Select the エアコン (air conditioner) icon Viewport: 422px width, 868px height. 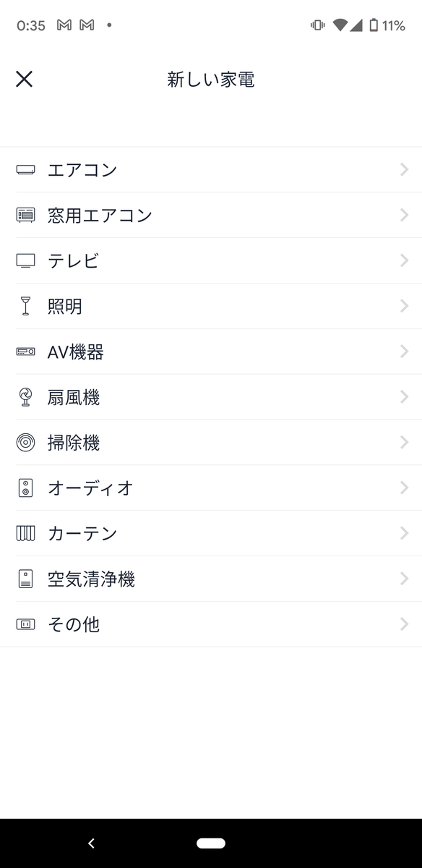(x=26, y=169)
